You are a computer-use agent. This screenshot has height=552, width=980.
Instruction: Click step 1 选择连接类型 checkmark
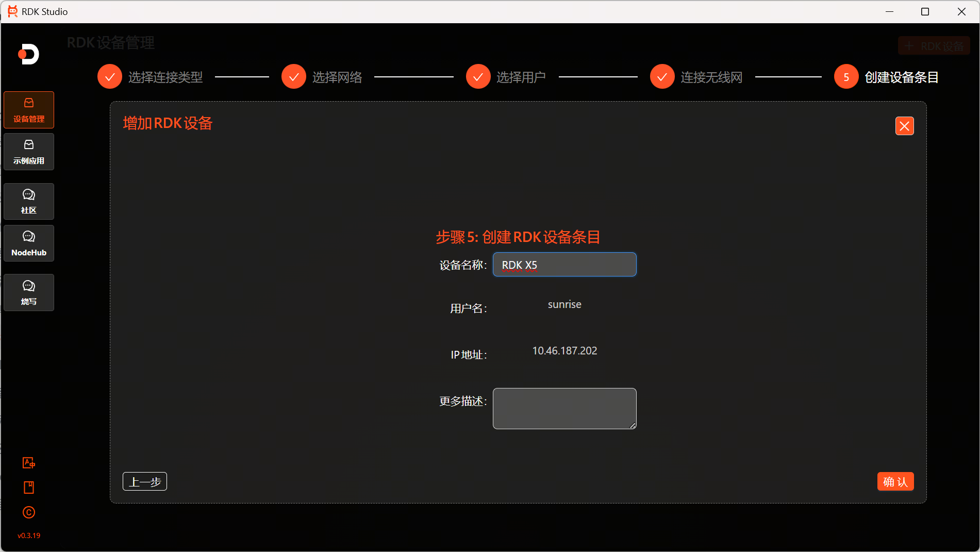point(109,76)
